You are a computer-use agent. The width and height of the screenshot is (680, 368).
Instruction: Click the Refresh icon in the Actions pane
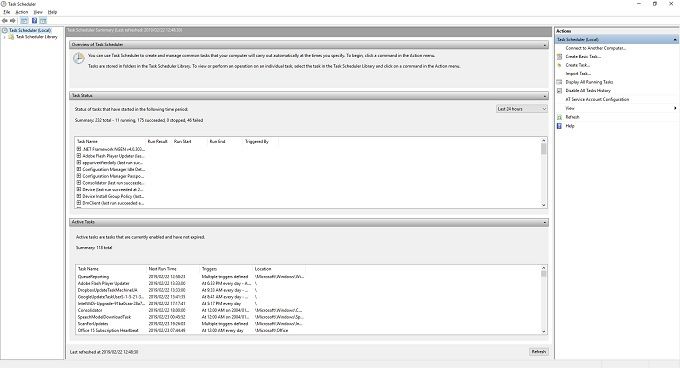[559, 117]
